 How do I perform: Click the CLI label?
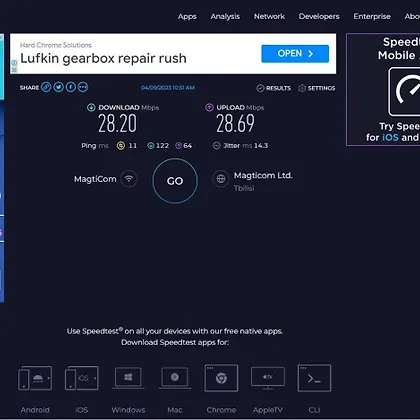point(314,410)
